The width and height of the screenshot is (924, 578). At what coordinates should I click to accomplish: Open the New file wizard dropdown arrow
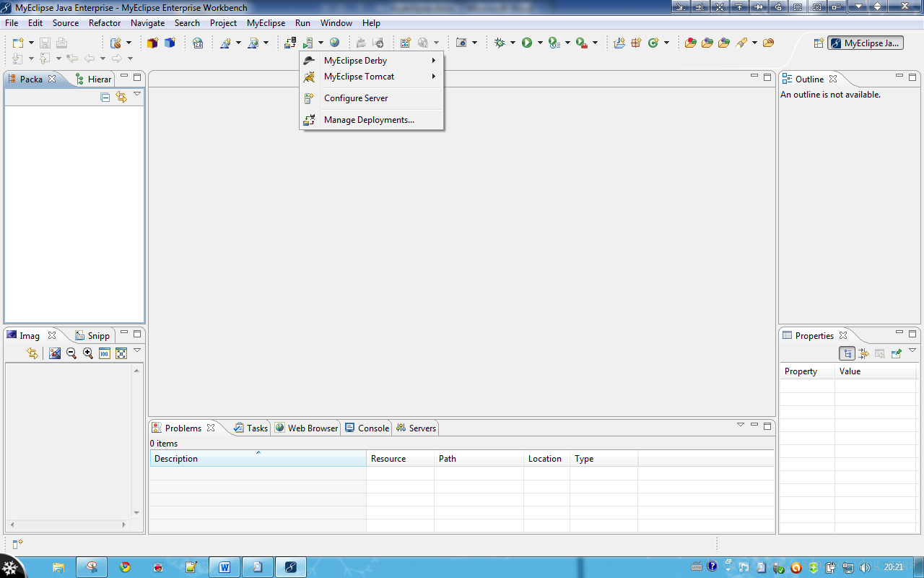(31, 43)
